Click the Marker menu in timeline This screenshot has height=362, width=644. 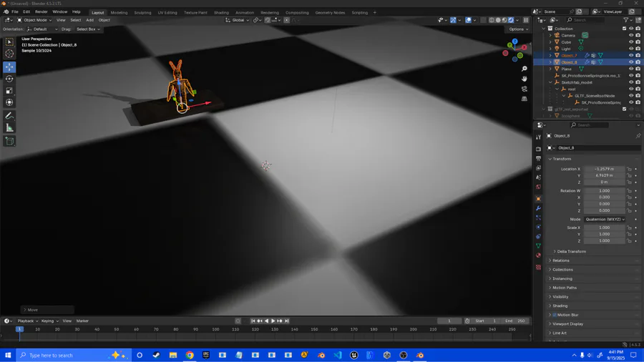point(82,321)
